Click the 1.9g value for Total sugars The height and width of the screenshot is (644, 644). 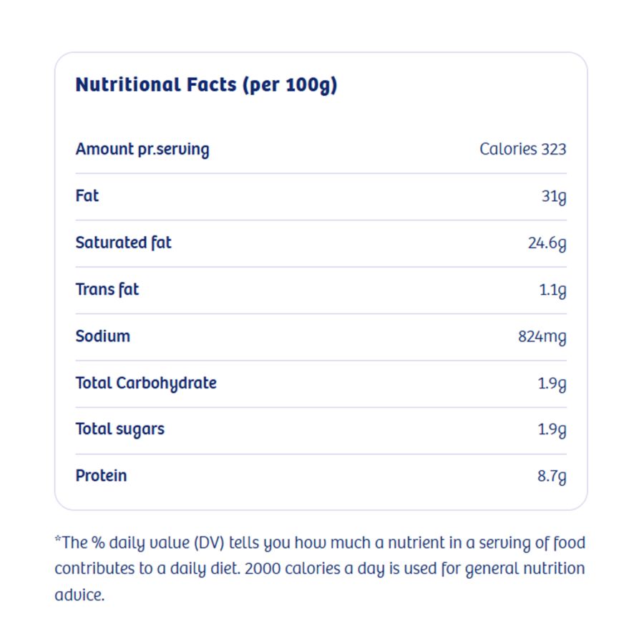coord(552,430)
